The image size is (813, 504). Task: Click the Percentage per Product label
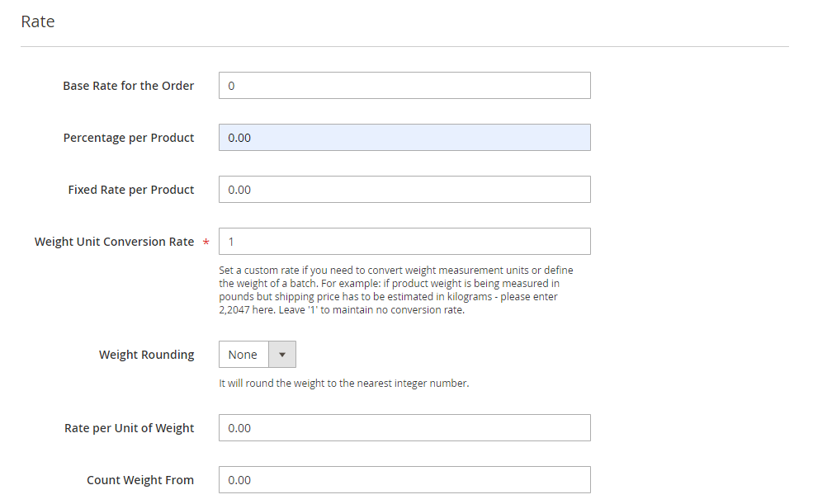coord(129,138)
